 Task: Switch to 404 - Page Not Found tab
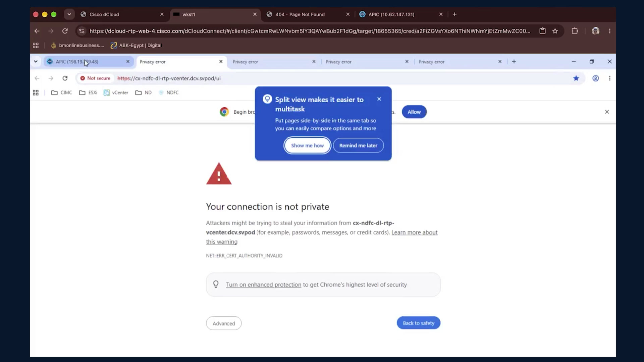308,14
